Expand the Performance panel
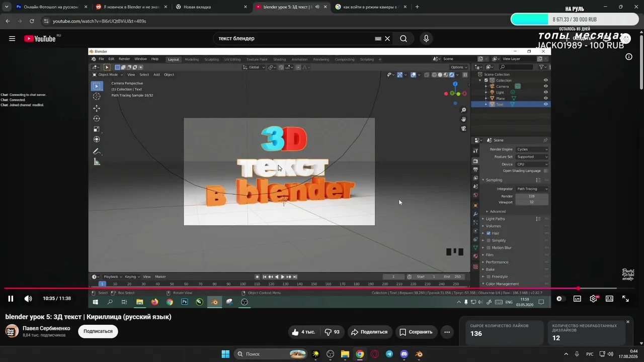Image resolution: width=644 pixels, height=362 pixels. [497, 262]
